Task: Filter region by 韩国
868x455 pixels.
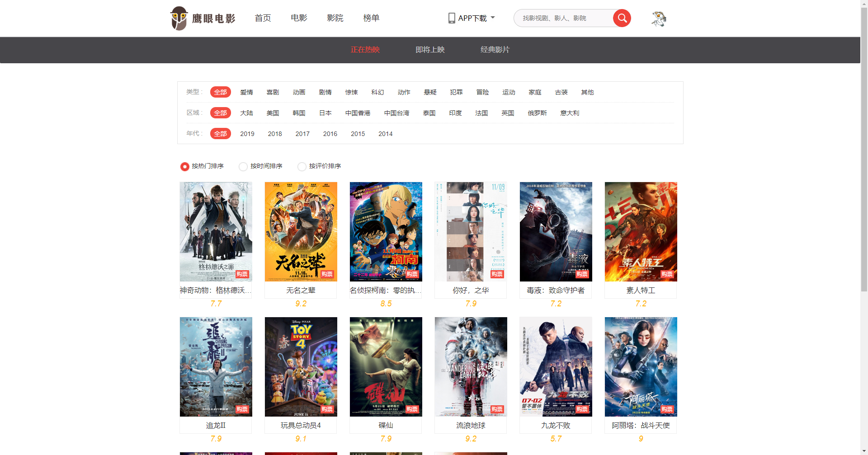Action: click(x=299, y=113)
